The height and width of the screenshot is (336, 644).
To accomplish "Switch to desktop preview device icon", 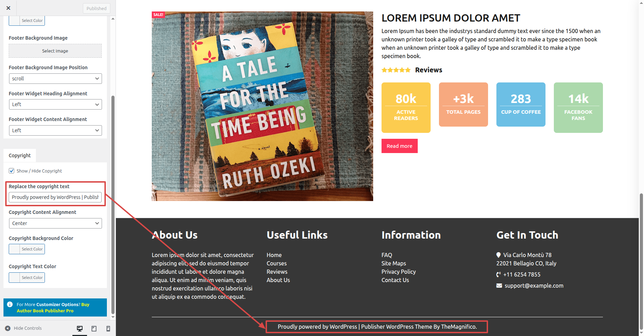I will coord(80,328).
